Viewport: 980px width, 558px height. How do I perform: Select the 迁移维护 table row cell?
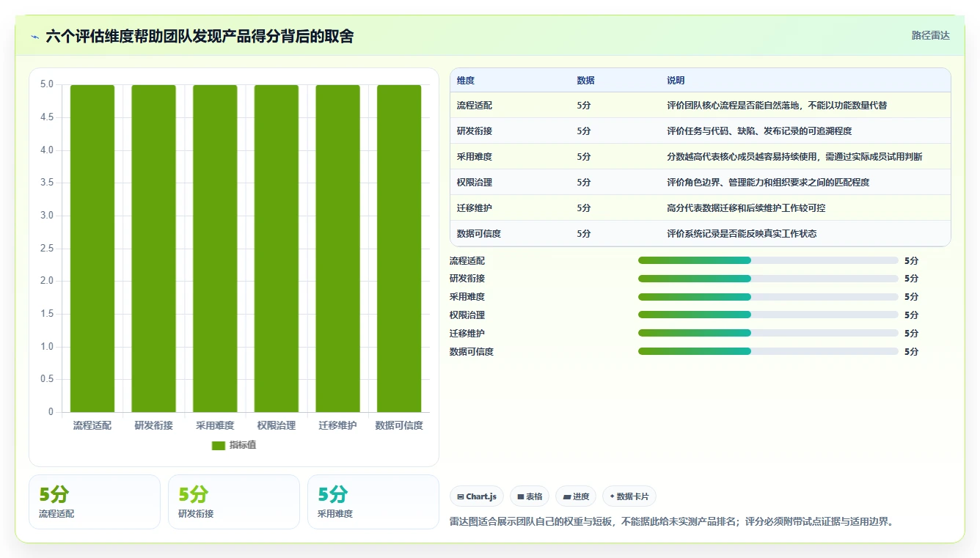click(475, 208)
